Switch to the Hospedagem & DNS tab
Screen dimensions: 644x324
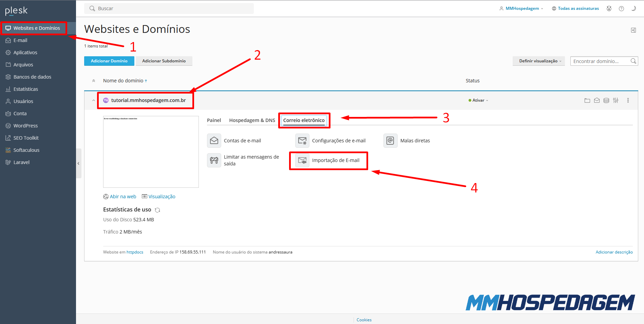[x=252, y=120]
